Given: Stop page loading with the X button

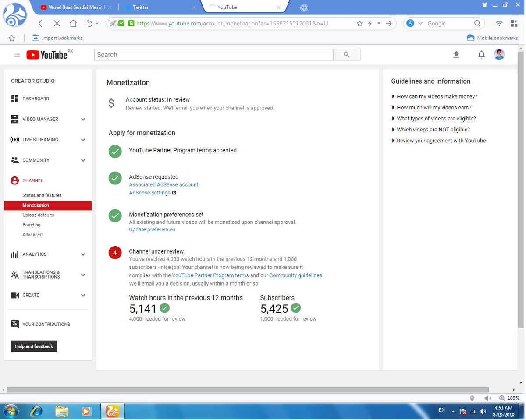Looking at the screenshot, I should pyautogui.click(x=57, y=24).
